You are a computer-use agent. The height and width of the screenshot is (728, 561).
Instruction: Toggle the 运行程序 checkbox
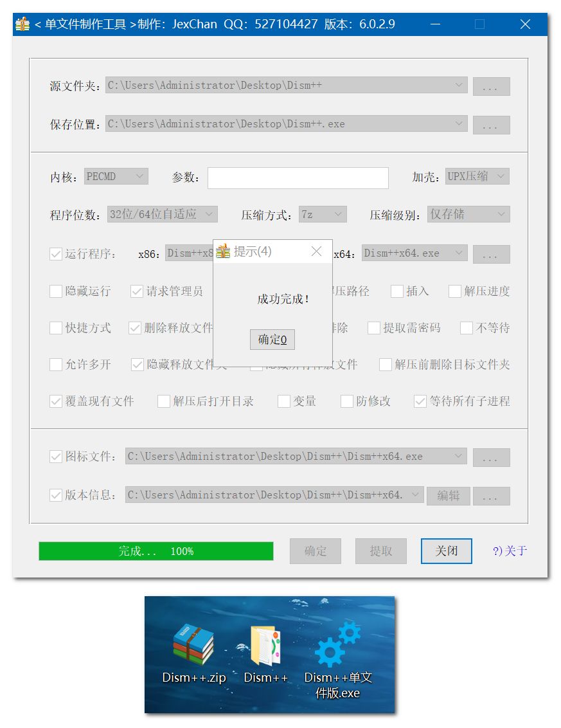56,254
